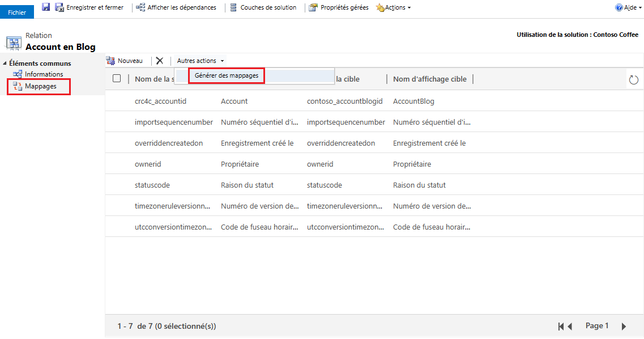The image size is (644, 339).
Task: Select the source overriddencreatedon cell
Action: (169, 143)
